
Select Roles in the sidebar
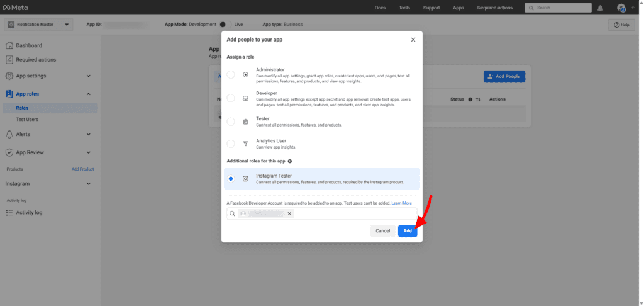pos(50,108)
